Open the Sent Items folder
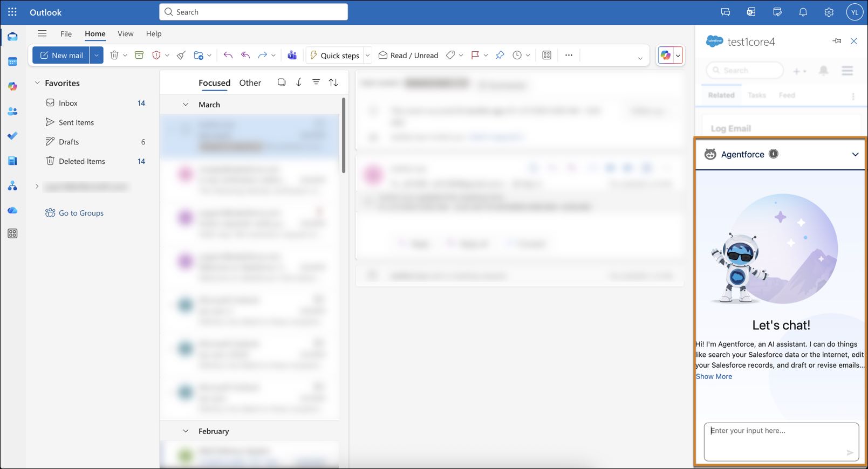This screenshot has height=469, width=868. tap(76, 122)
